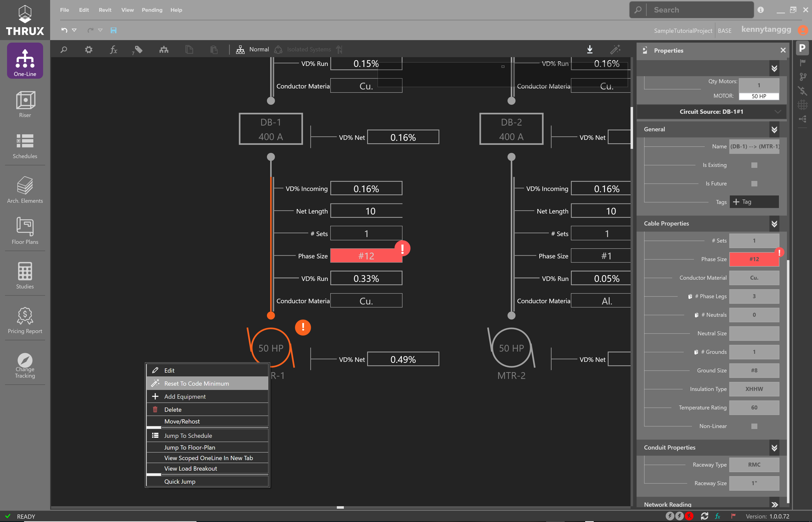The height and width of the screenshot is (522, 812).
Task: Click the refresh sync icon in status bar
Action: click(704, 516)
